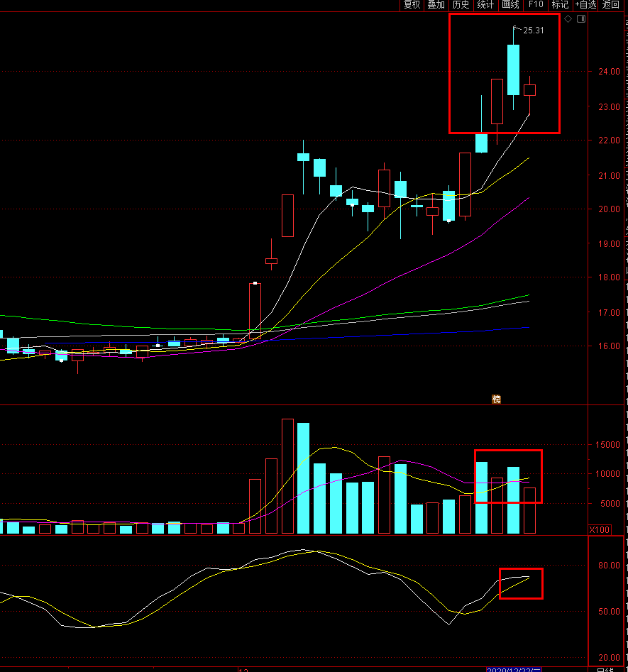The width and height of the screenshot is (628, 672).
Task: Activate the 画线 drawing tool
Action: pyautogui.click(x=511, y=5)
